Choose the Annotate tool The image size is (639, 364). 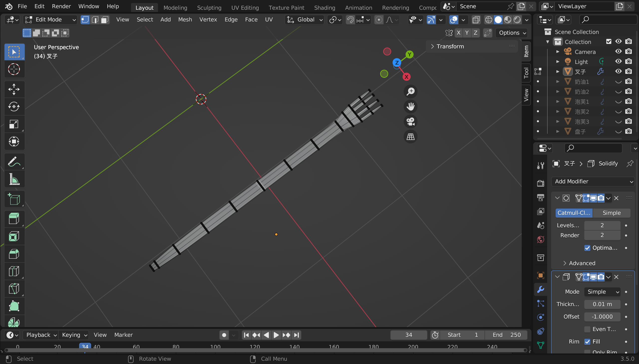pos(14,162)
